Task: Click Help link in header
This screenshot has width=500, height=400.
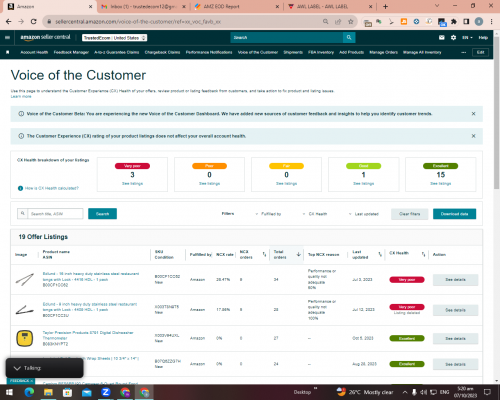Action: (483, 38)
